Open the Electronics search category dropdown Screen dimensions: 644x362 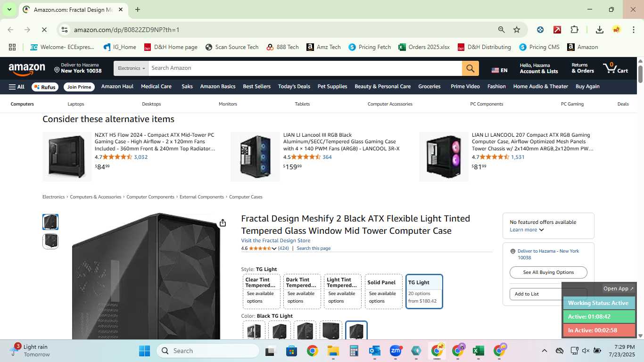131,68
